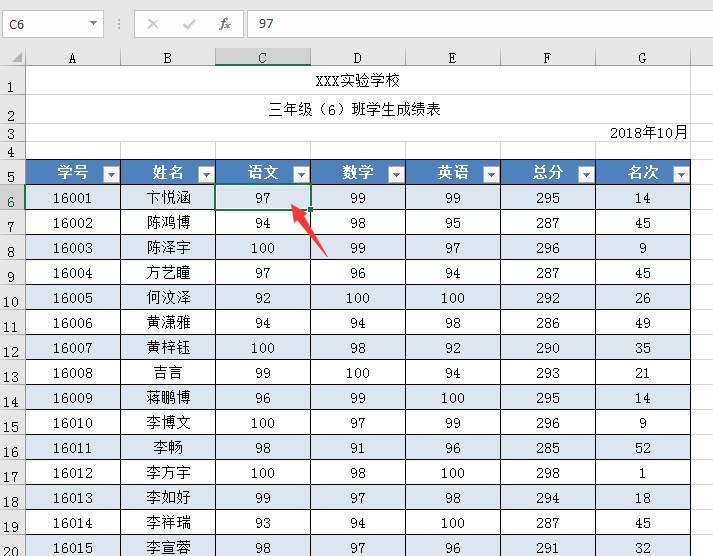
Task: Select column E header
Action: [x=453, y=58]
